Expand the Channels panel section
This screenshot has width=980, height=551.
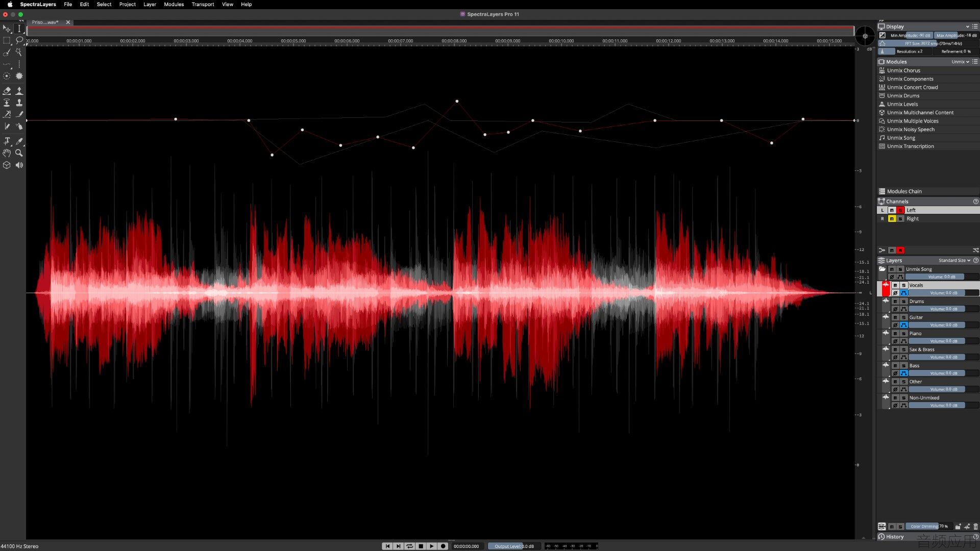[897, 201]
